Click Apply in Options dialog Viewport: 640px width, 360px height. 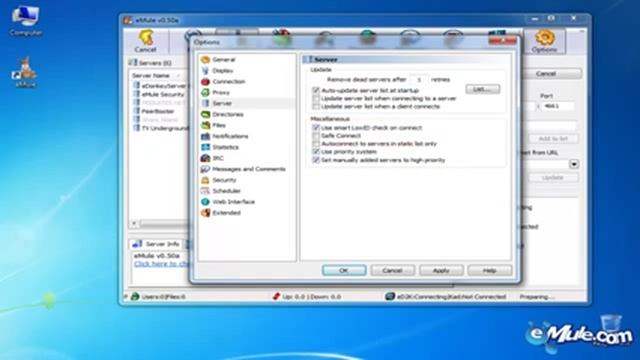tap(441, 270)
